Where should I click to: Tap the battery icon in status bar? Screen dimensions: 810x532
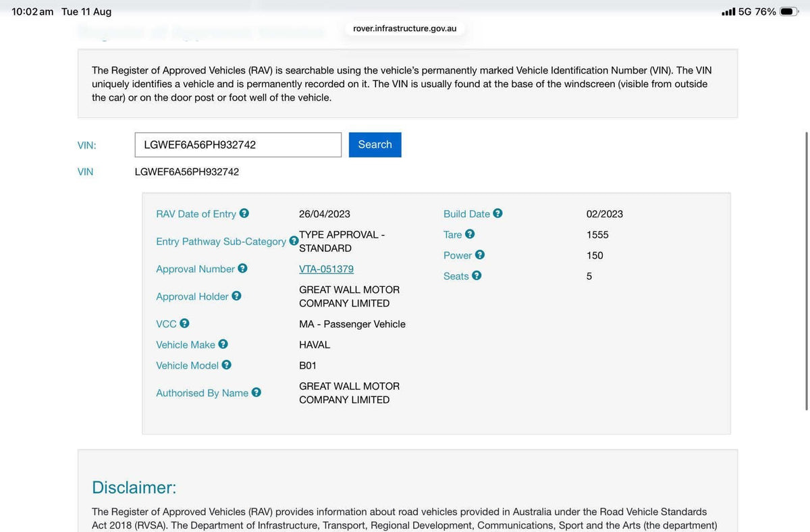[789, 11]
